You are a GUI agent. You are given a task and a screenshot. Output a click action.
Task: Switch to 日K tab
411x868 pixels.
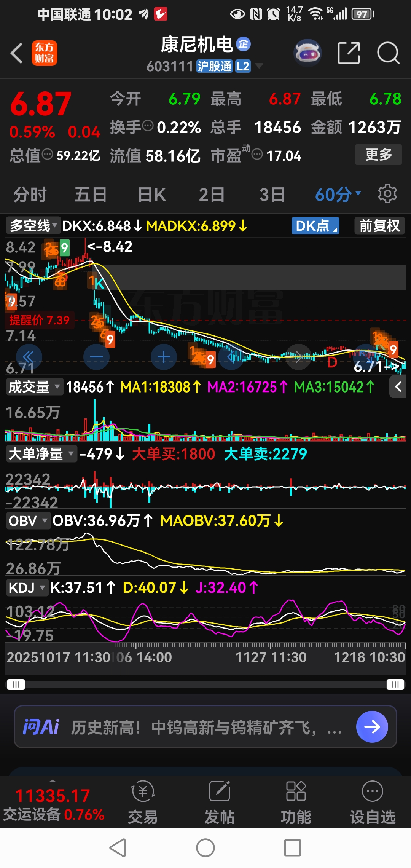pyautogui.click(x=152, y=195)
